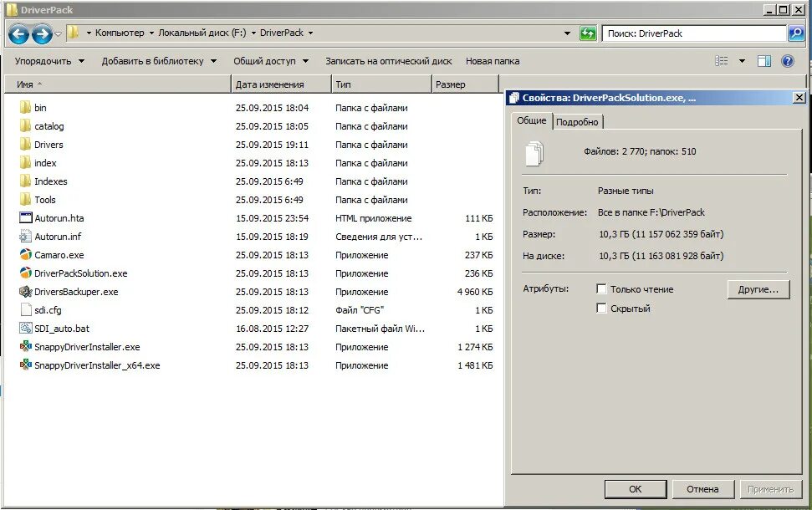Image resolution: width=812 pixels, height=510 pixels.
Task: Click the Forward navigation arrow
Action: pos(42,34)
